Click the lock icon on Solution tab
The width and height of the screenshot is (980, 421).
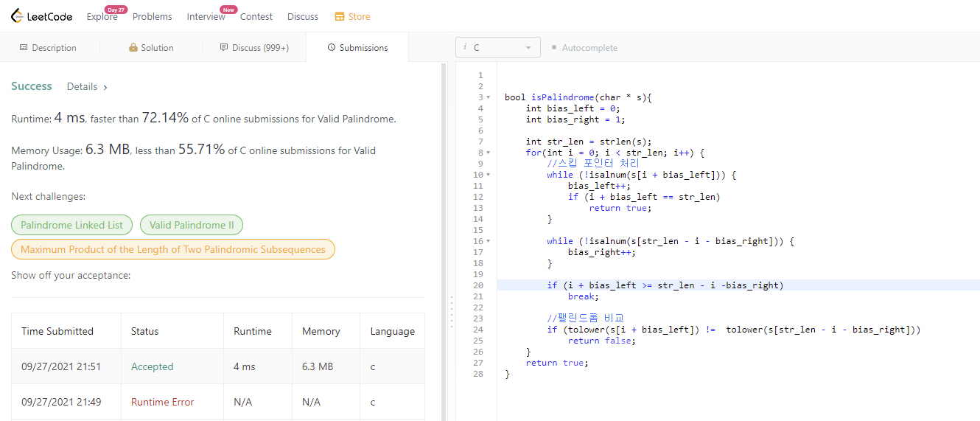133,47
